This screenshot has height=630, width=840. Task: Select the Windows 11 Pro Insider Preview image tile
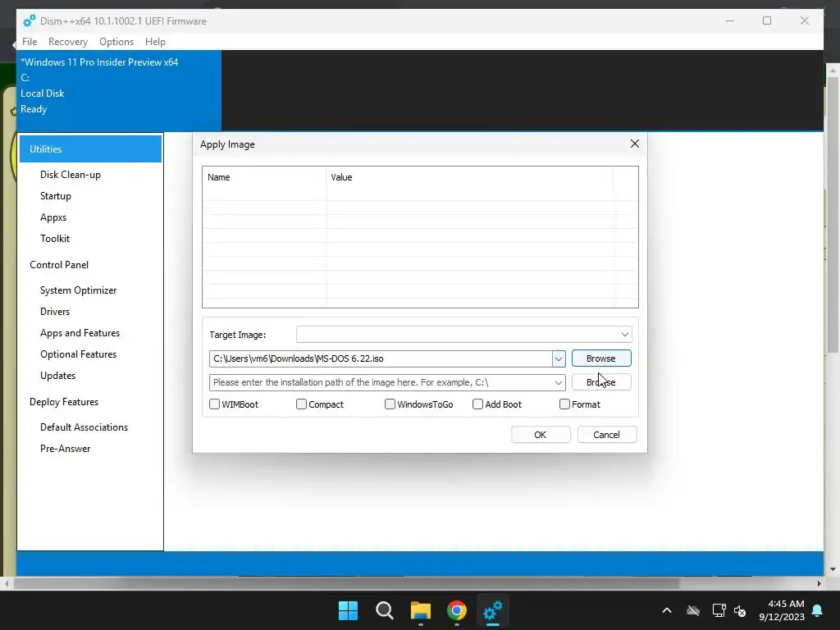[x=119, y=90]
